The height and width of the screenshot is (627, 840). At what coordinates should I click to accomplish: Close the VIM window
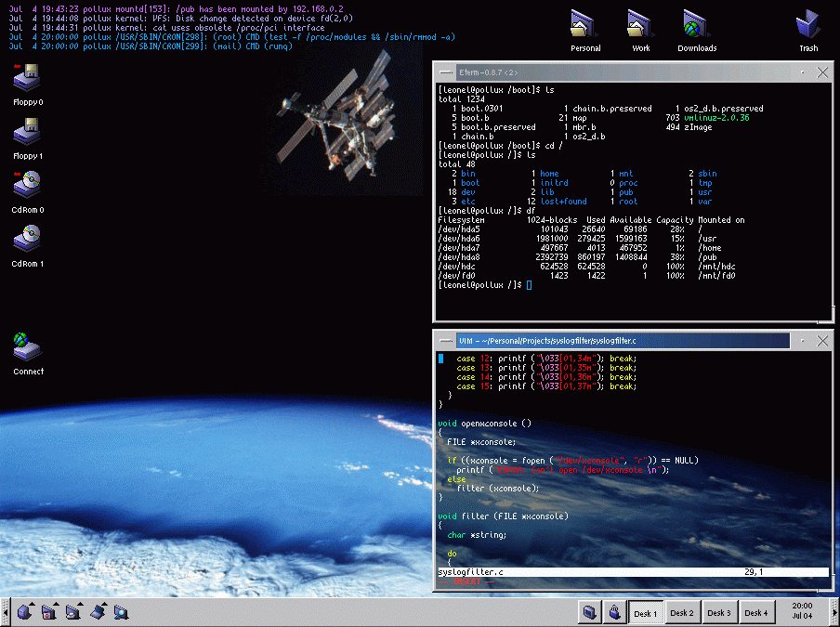click(822, 341)
